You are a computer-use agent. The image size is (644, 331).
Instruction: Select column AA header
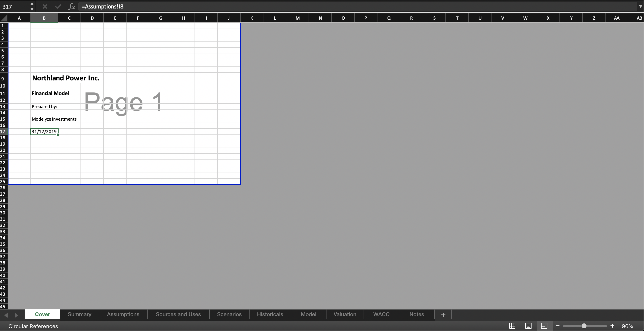616,18
